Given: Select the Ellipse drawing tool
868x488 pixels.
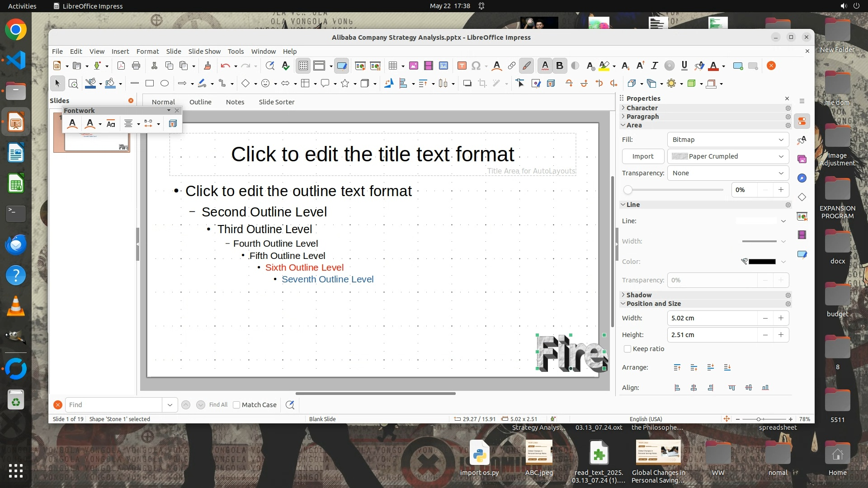Looking at the screenshot, I should click(165, 84).
